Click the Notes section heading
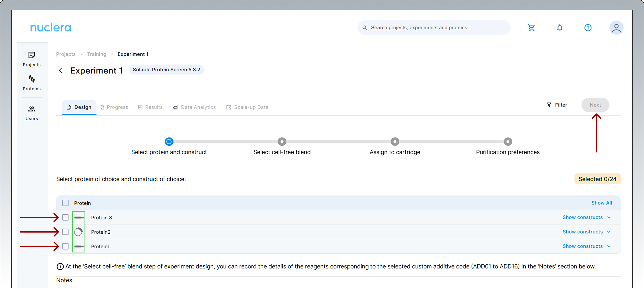Image resolution: width=644 pixels, height=288 pixels. click(64, 280)
